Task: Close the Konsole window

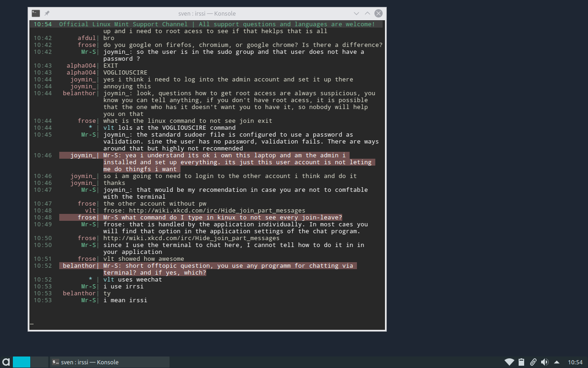Action: pos(379,13)
